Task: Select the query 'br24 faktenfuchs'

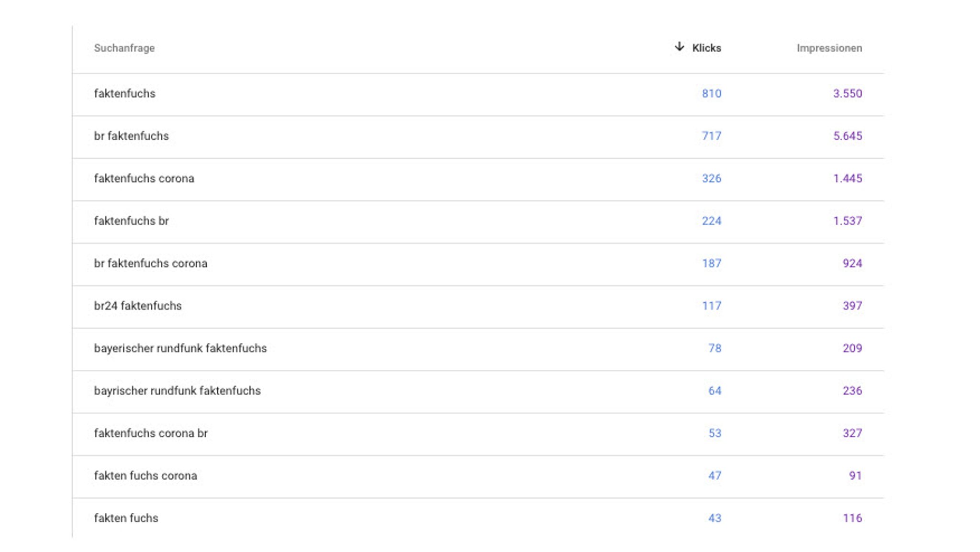Action: coord(138,306)
